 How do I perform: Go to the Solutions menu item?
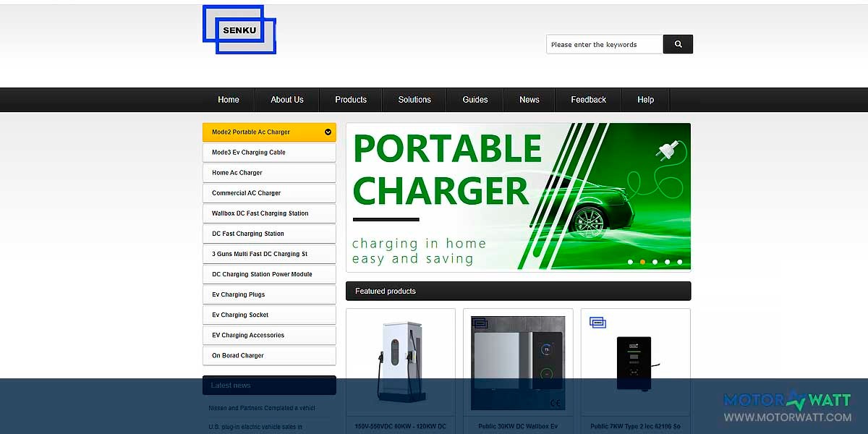[414, 100]
